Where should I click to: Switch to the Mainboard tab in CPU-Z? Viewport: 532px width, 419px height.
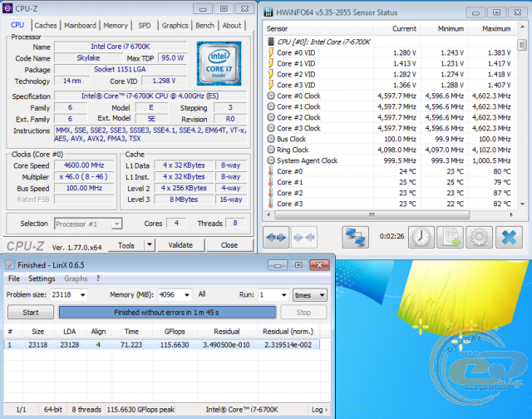(x=80, y=26)
